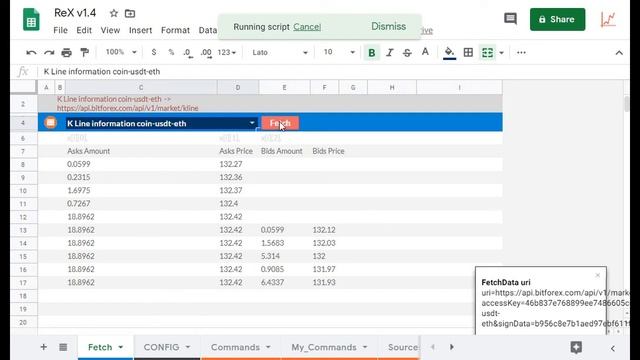Screen dimensions: 640x360
Task: Select Bids Price cell 131.93
Action: [x=324, y=282]
